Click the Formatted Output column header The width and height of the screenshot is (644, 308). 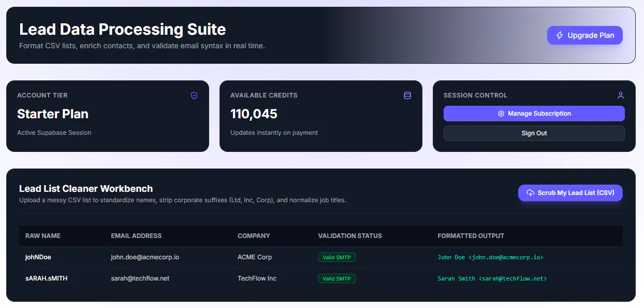[471, 236]
